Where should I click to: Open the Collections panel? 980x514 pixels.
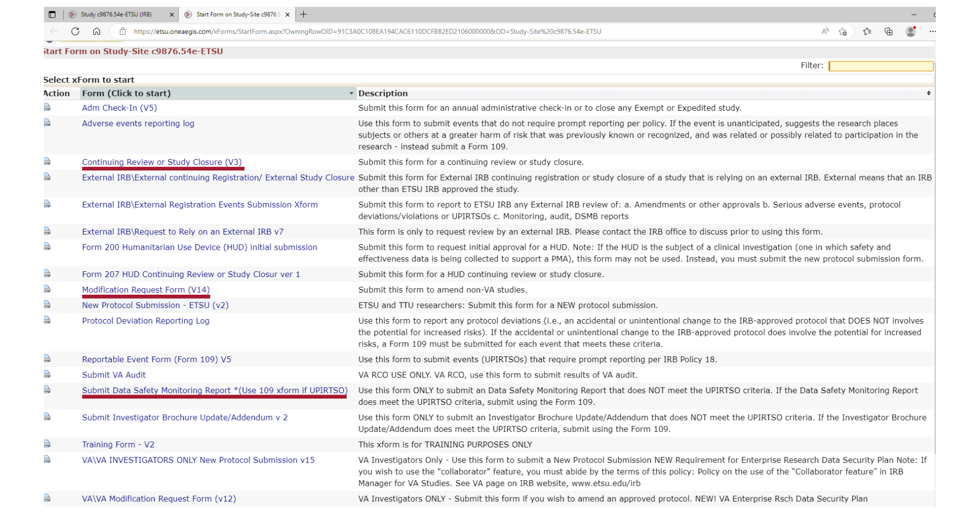pyautogui.click(x=888, y=31)
